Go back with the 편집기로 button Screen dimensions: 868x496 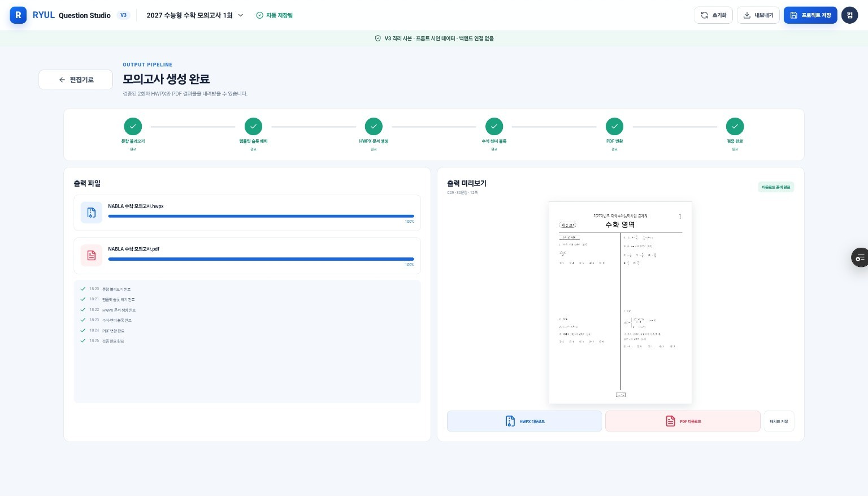click(x=76, y=80)
